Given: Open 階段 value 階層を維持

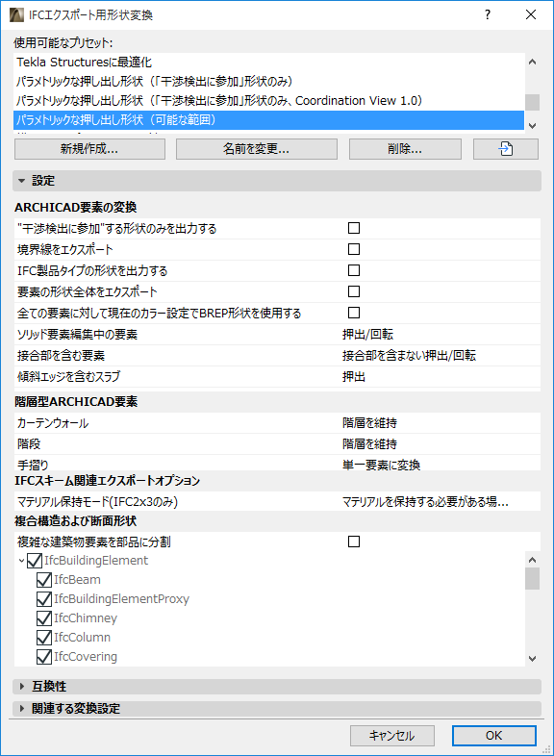Looking at the screenshot, I should point(370,444).
